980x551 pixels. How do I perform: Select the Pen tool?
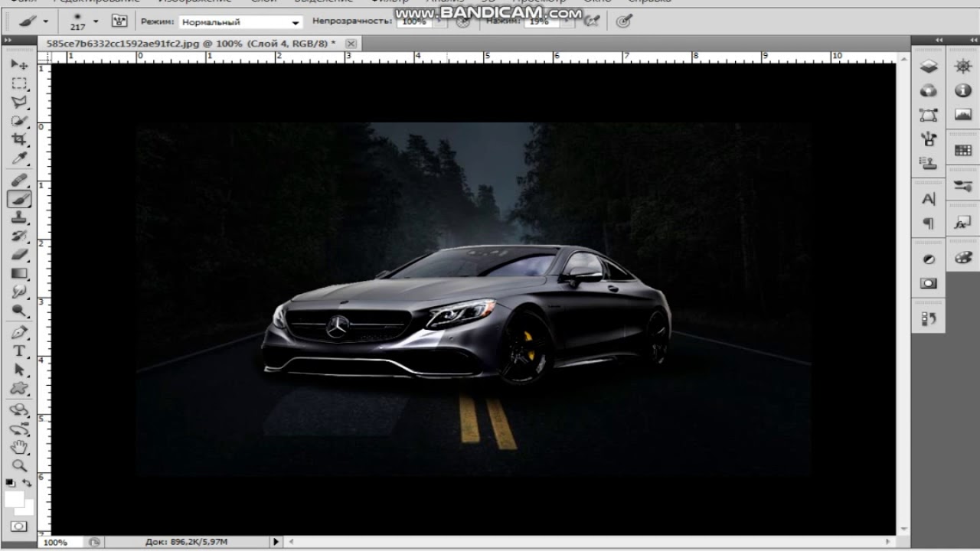[x=19, y=333]
